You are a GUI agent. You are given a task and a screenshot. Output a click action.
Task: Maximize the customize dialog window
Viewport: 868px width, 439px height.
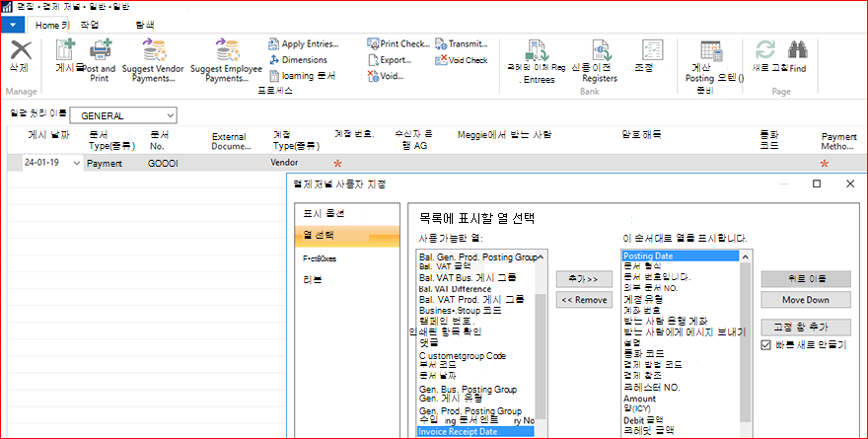(817, 183)
